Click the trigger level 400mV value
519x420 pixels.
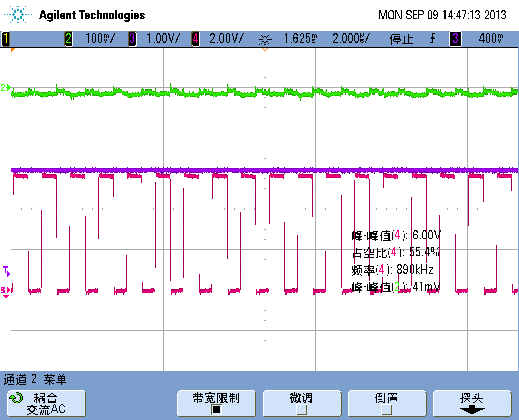(x=491, y=39)
